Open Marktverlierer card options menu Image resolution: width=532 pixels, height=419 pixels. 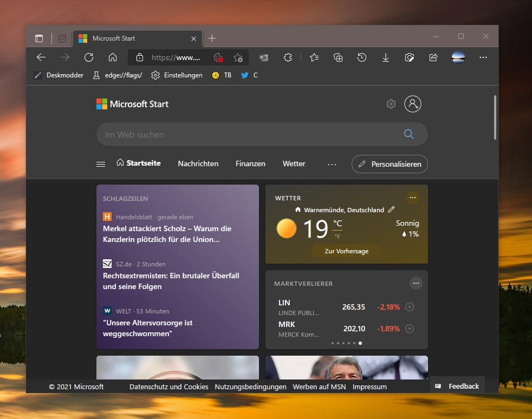pyautogui.click(x=416, y=283)
